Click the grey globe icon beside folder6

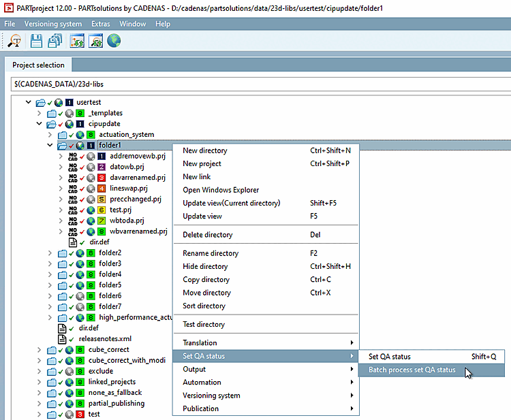(x=80, y=296)
